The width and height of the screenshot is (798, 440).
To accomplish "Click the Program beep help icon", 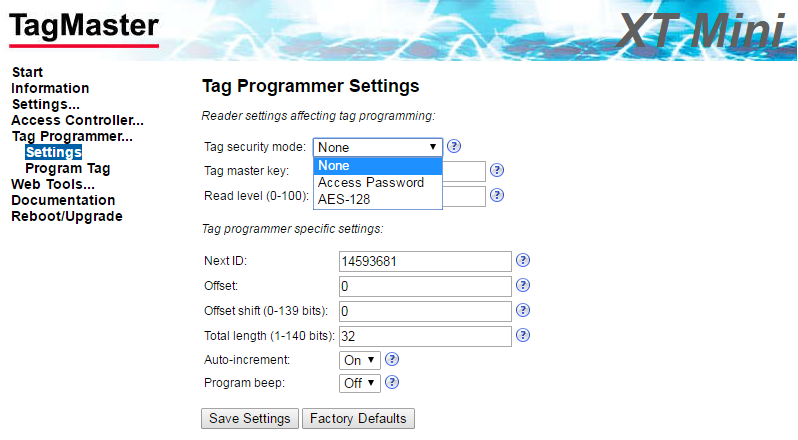I will pos(392,383).
